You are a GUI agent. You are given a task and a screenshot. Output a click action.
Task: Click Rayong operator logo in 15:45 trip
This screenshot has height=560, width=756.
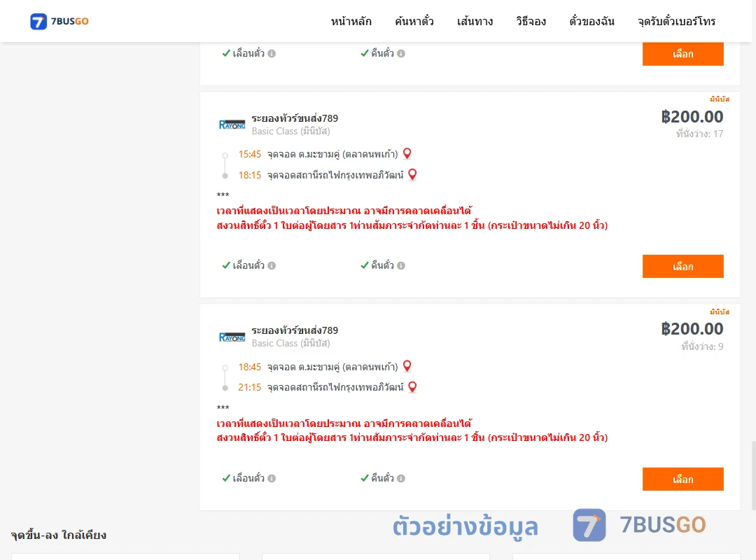tap(232, 125)
